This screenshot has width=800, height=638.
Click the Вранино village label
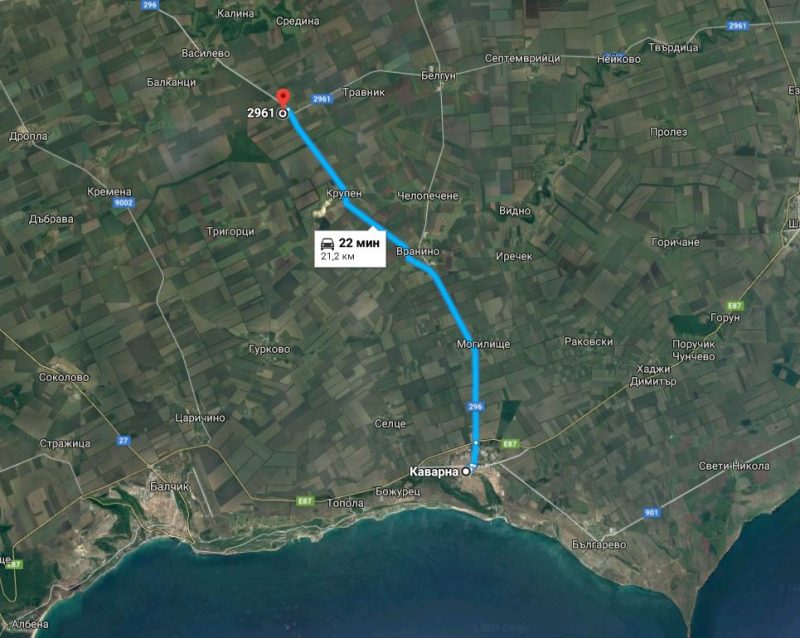(417, 251)
